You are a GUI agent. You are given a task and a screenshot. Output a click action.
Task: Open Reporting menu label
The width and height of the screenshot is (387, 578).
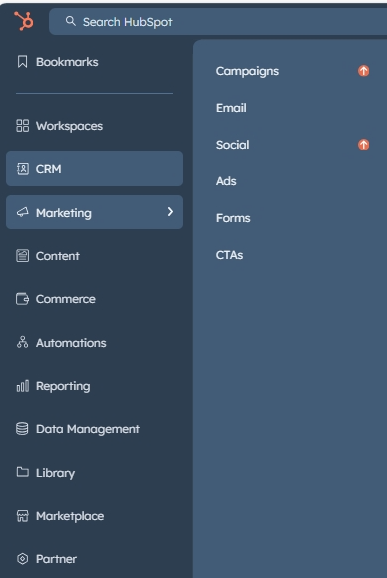[x=63, y=386]
